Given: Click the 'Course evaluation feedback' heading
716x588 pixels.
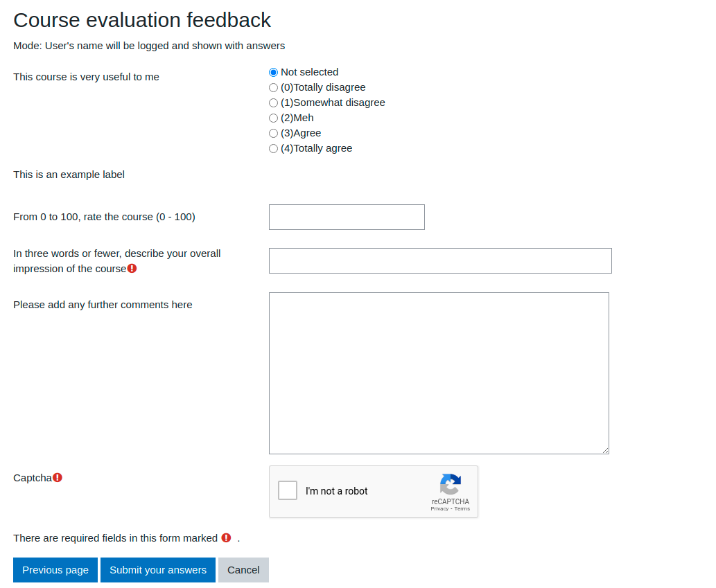Looking at the screenshot, I should point(142,20).
